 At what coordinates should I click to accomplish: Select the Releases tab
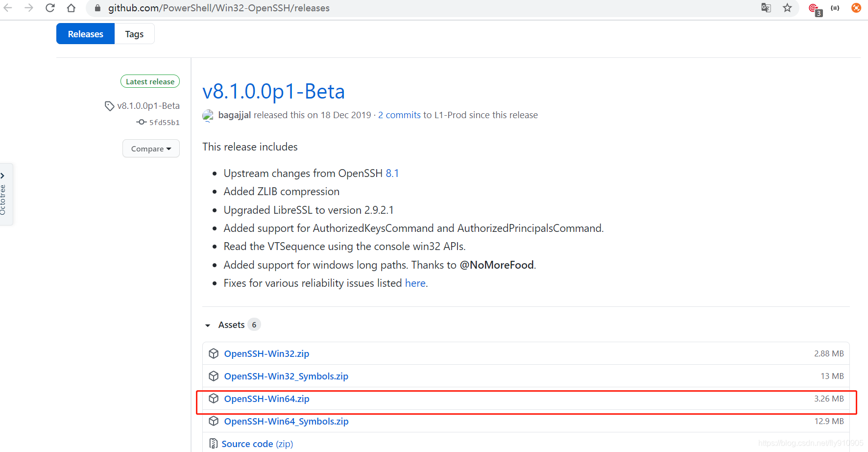(x=85, y=34)
